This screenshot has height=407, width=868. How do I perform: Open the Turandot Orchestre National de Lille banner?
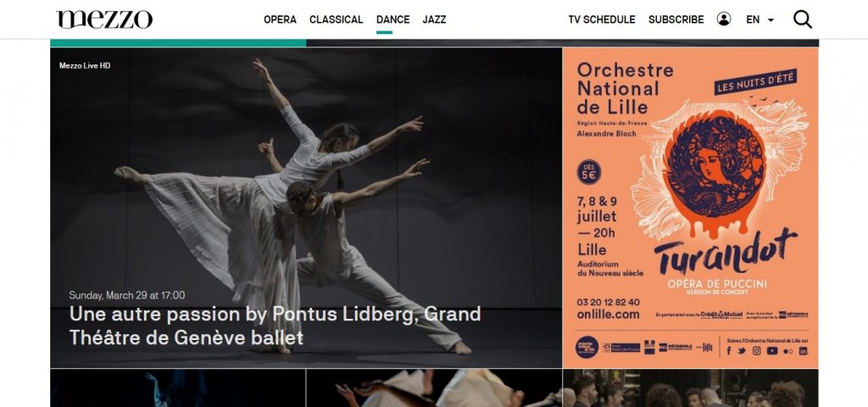tap(690, 208)
